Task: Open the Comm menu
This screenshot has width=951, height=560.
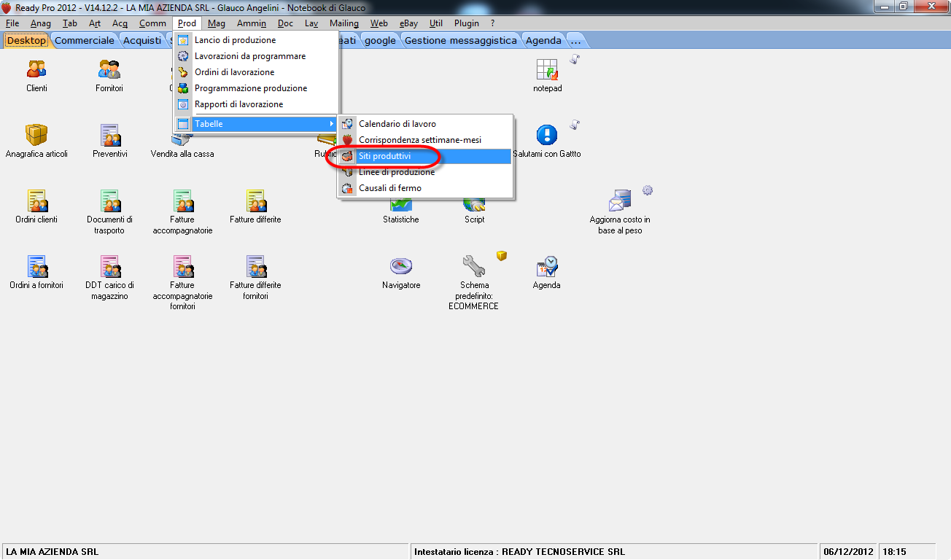Action: (x=152, y=23)
